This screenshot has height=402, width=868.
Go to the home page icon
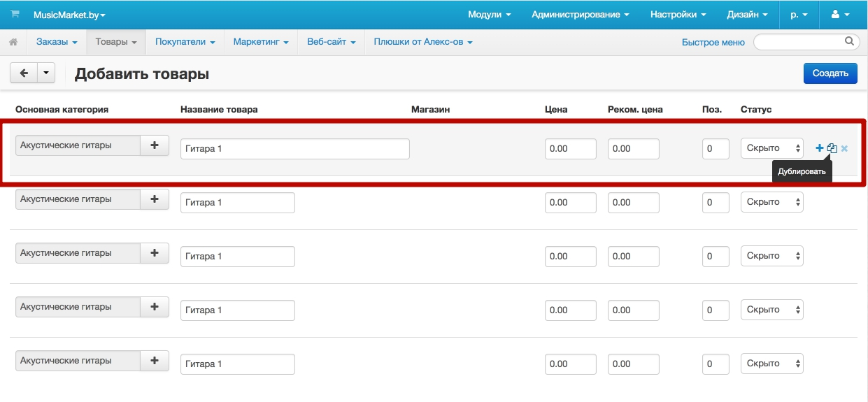point(13,42)
